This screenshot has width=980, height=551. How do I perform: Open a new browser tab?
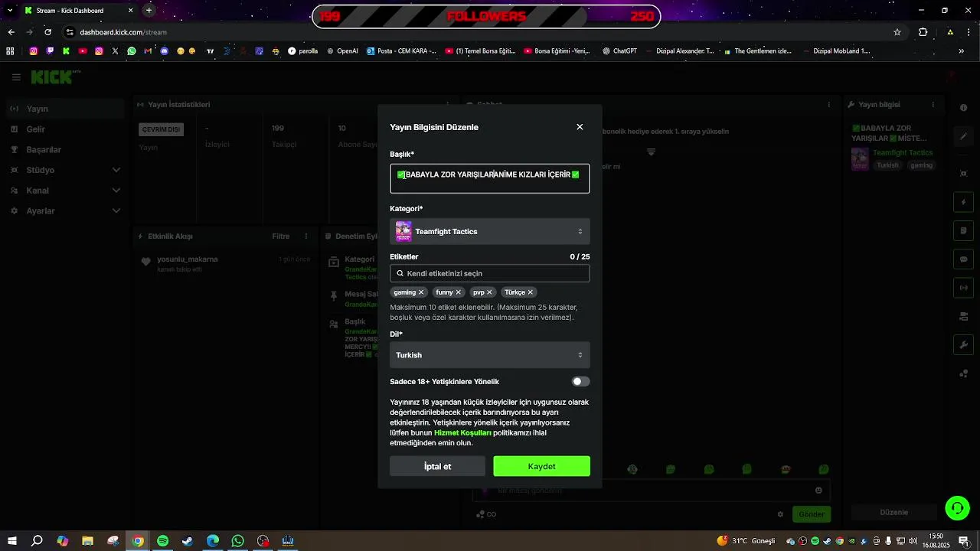(x=149, y=11)
